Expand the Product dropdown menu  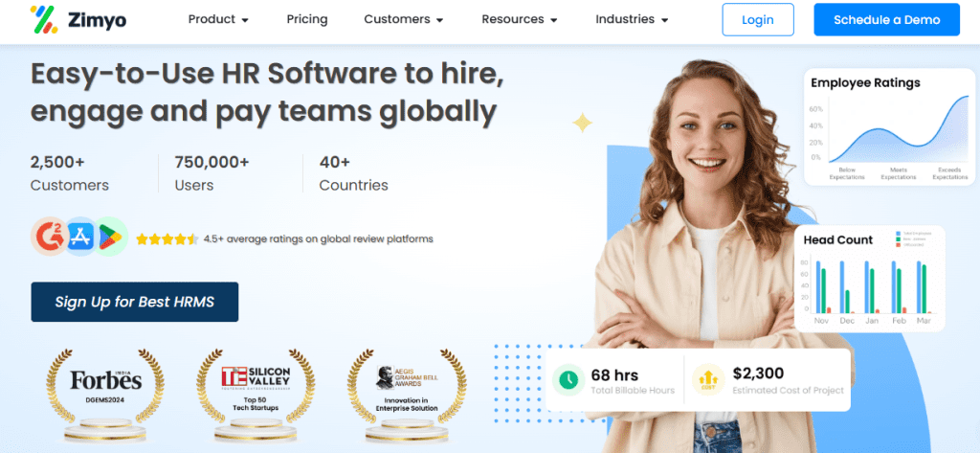[218, 19]
